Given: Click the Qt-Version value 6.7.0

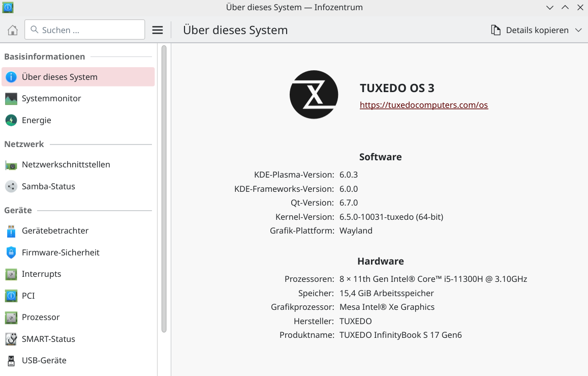Looking at the screenshot, I should tap(349, 203).
